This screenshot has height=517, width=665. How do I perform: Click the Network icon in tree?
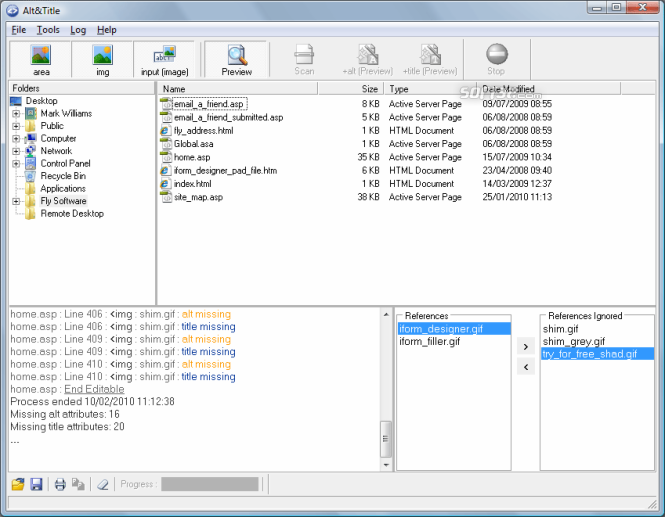click(30, 151)
